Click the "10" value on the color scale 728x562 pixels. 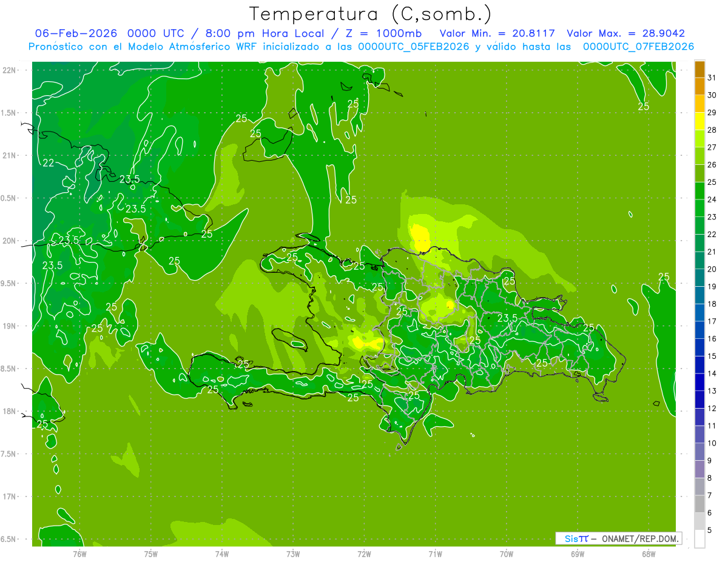(x=712, y=443)
